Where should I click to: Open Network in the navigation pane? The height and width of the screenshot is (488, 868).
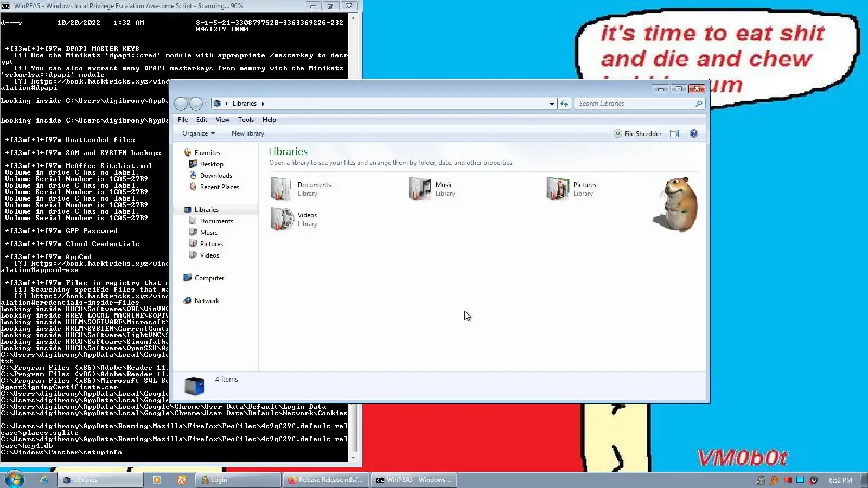pos(207,301)
